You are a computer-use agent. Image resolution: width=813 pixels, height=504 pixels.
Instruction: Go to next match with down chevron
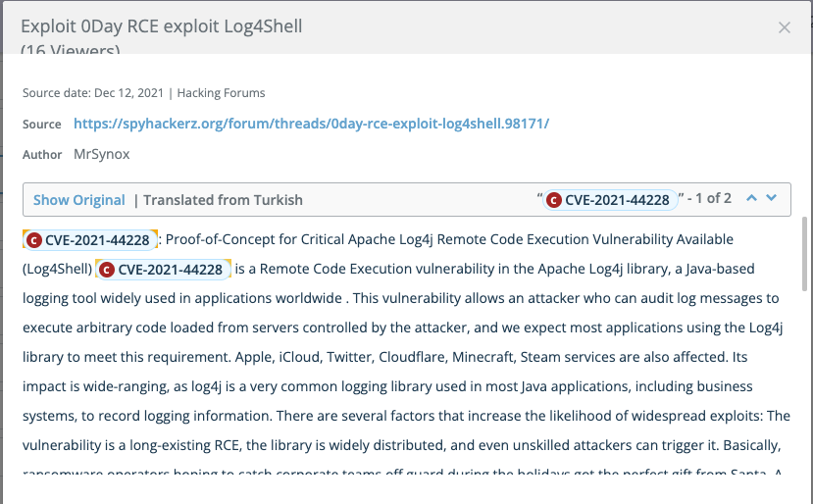click(772, 198)
